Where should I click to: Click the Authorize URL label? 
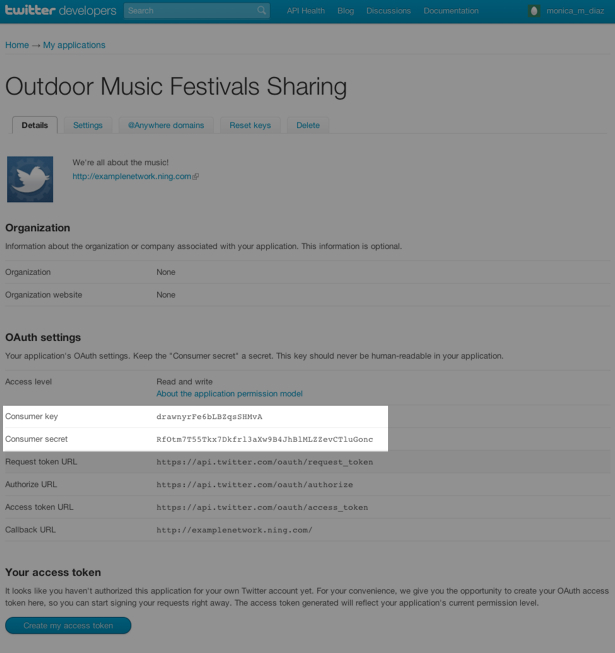point(31,484)
